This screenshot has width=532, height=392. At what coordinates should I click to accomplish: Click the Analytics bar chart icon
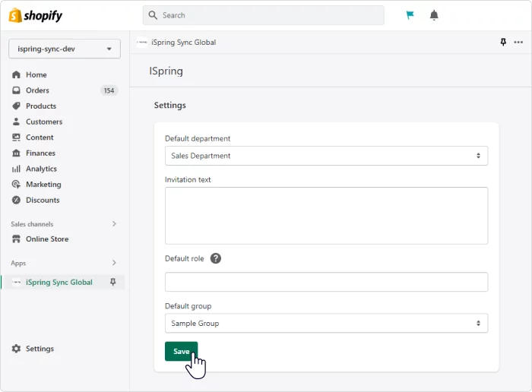click(16, 169)
